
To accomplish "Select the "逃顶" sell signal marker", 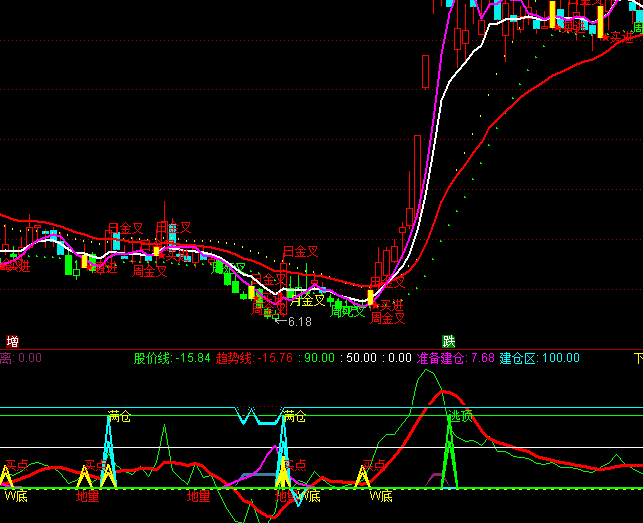I will [x=459, y=415].
